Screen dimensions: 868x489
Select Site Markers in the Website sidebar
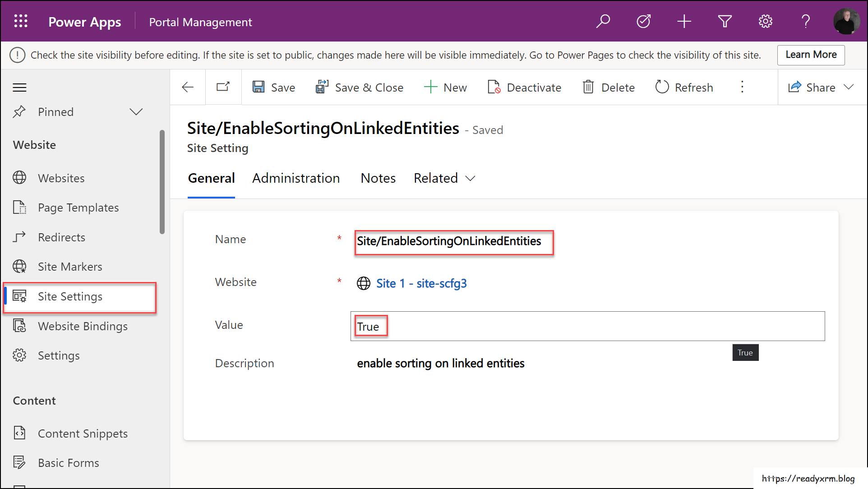pyautogui.click(x=70, y=266)
